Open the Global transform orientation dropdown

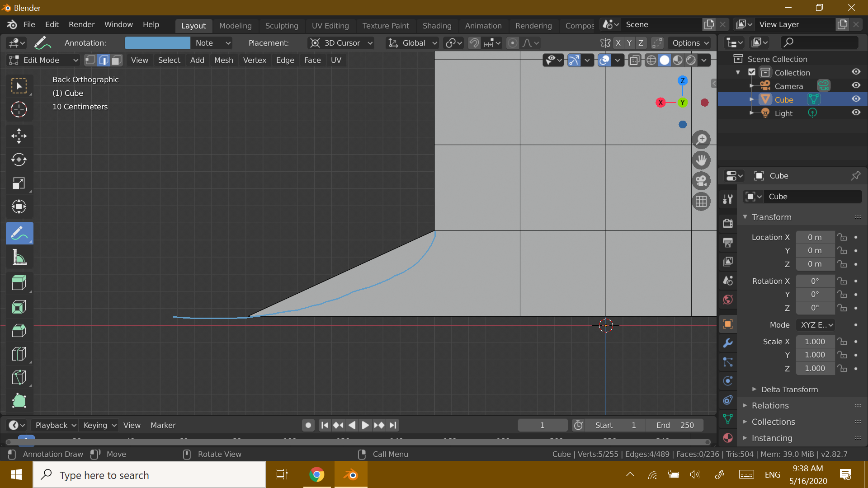coord(413,43)
